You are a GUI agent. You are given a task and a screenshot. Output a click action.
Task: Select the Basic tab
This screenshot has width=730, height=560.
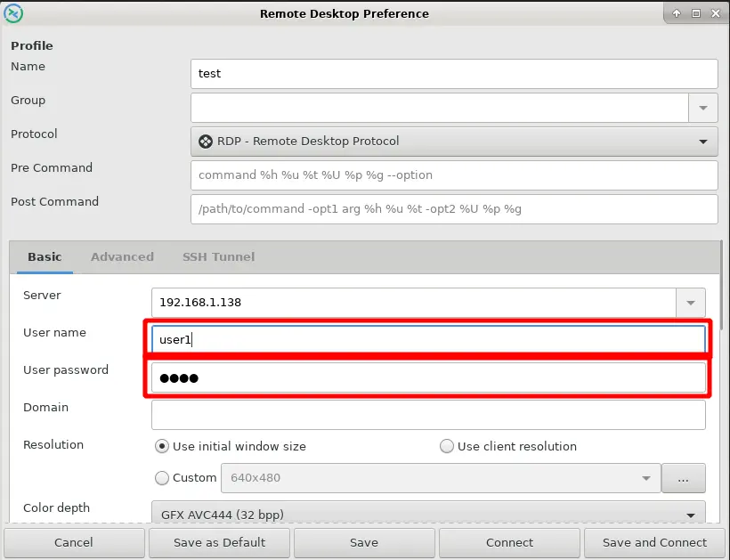(45, 256)
